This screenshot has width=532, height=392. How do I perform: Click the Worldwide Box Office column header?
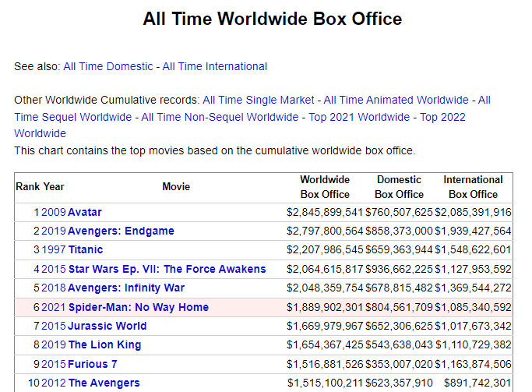point(325,187)
